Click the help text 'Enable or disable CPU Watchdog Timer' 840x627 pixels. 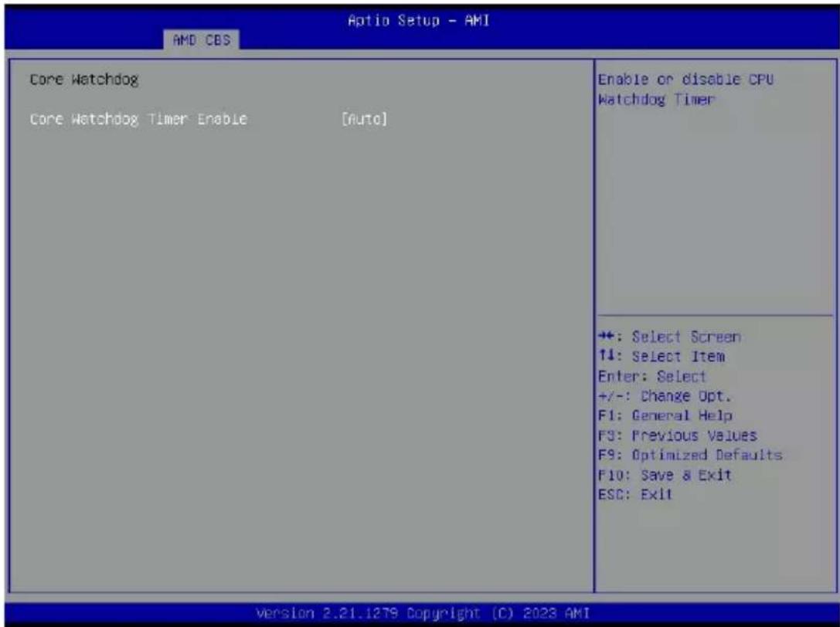coord(685,90)
